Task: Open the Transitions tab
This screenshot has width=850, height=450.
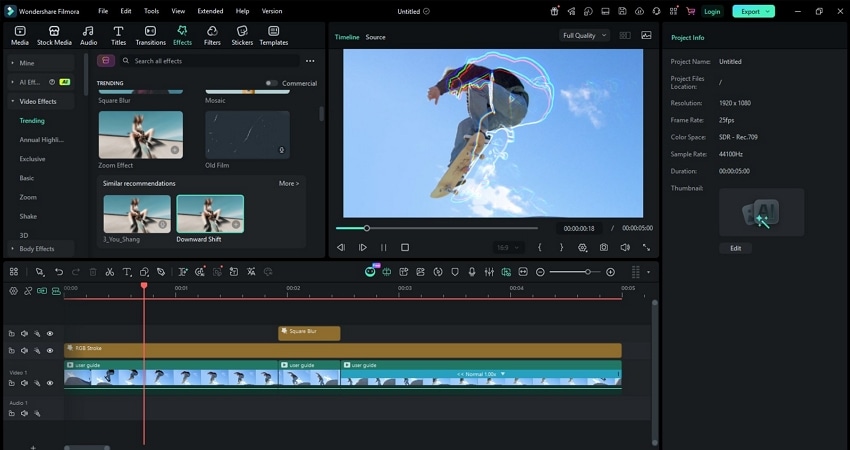Action: pyautogui.click(x=150, y=36)
